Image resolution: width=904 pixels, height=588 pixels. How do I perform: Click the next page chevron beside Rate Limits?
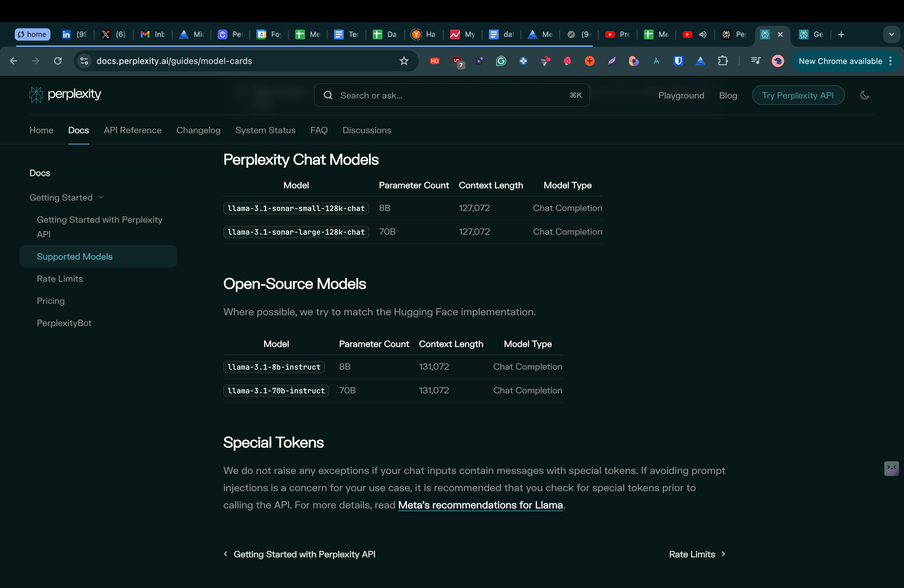(724, 554)
